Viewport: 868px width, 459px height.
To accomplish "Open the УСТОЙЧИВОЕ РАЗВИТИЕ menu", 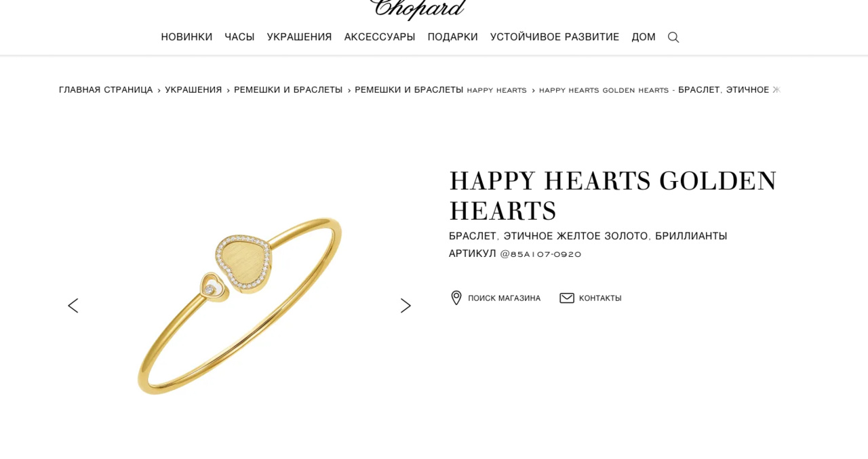I will pyautogui.click(x=555, y=37).
